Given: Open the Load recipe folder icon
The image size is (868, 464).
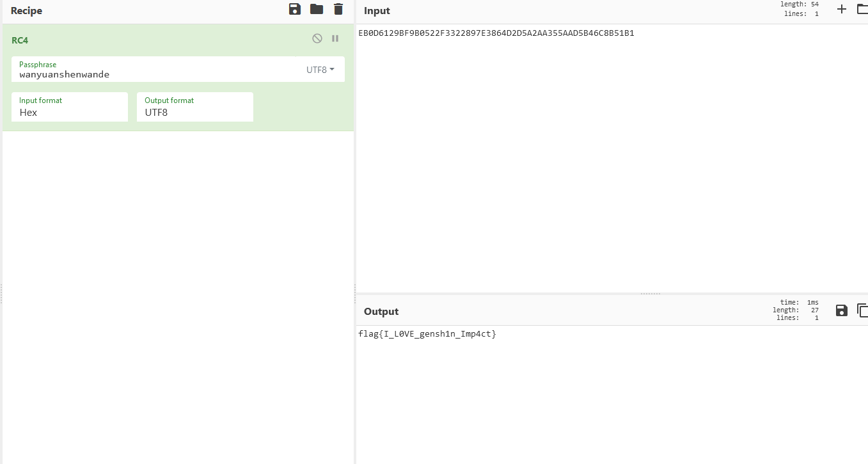Looking at the screenshot, I should pyautogui.click(x=317, y=9).
